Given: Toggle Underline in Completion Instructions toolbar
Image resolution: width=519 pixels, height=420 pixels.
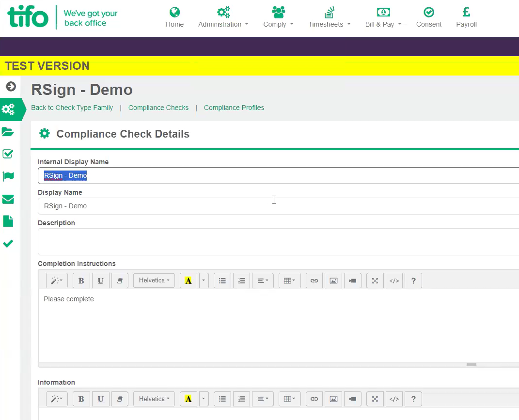Looking at the screenshot, I should (x=101, y=280).
